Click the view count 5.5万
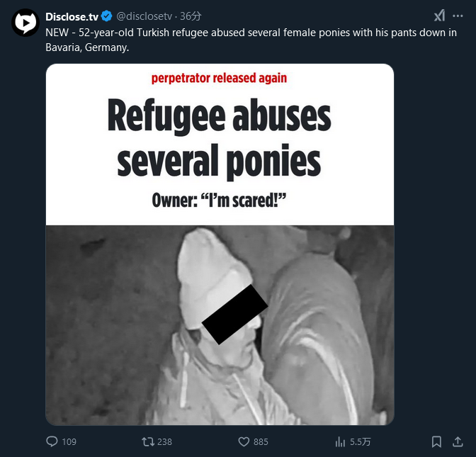The height and width of the screenshot is (457, 476). pos(360,442)
